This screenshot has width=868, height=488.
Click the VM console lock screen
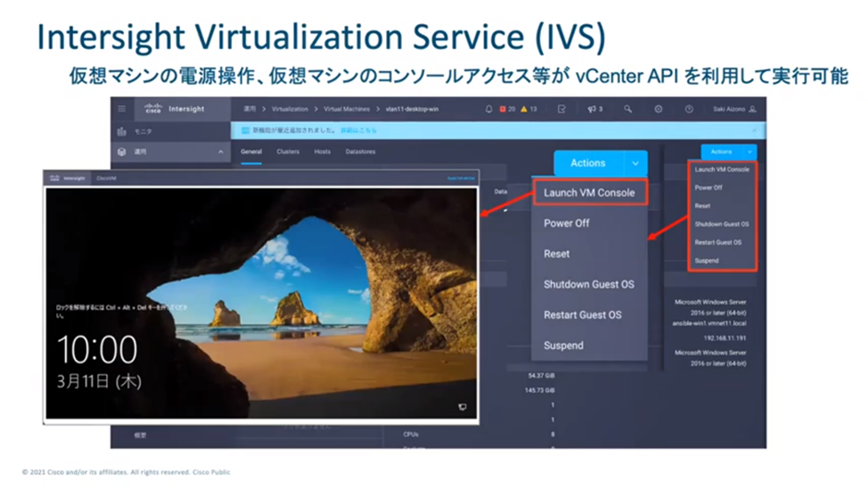coord(261,304)
